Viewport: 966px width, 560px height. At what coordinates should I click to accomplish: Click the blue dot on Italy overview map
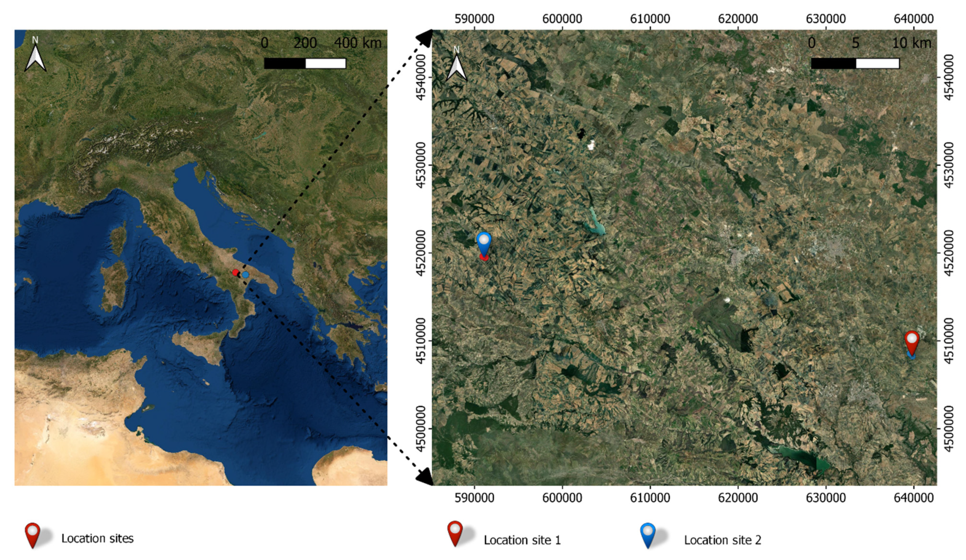coord(245,275)
